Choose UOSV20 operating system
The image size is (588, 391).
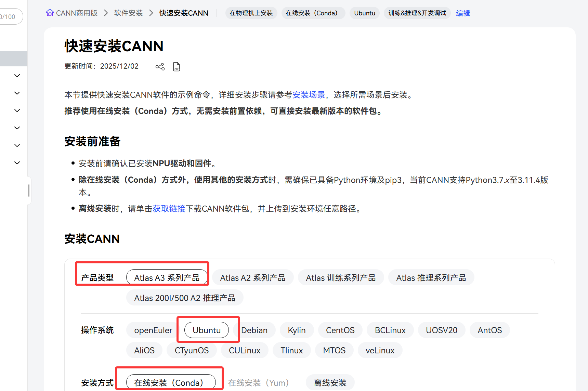pyautogui.click(x=441, y=330)
